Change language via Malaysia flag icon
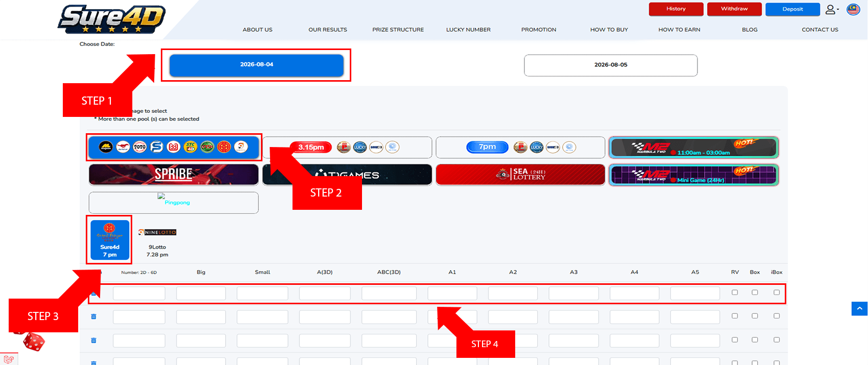 coord(853,9)
